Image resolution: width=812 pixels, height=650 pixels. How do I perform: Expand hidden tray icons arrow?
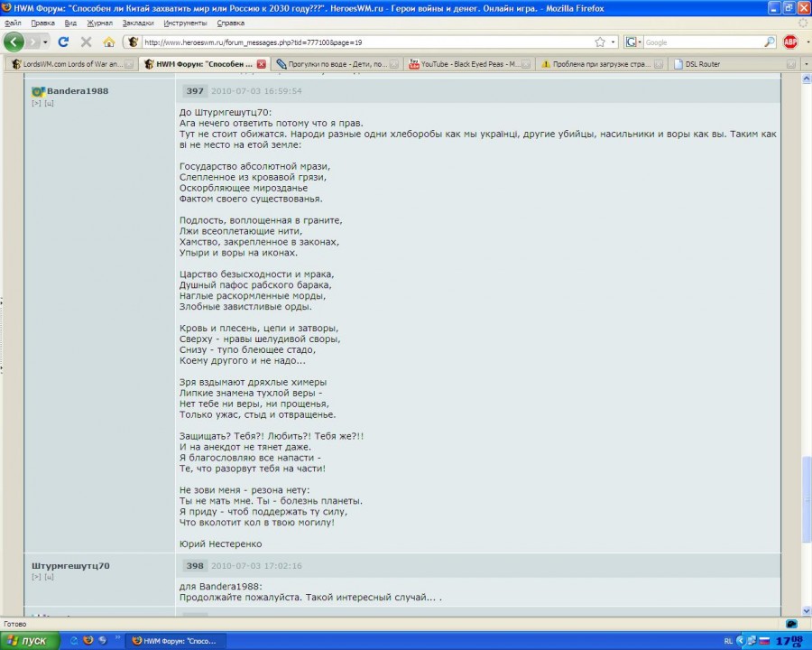741,641
